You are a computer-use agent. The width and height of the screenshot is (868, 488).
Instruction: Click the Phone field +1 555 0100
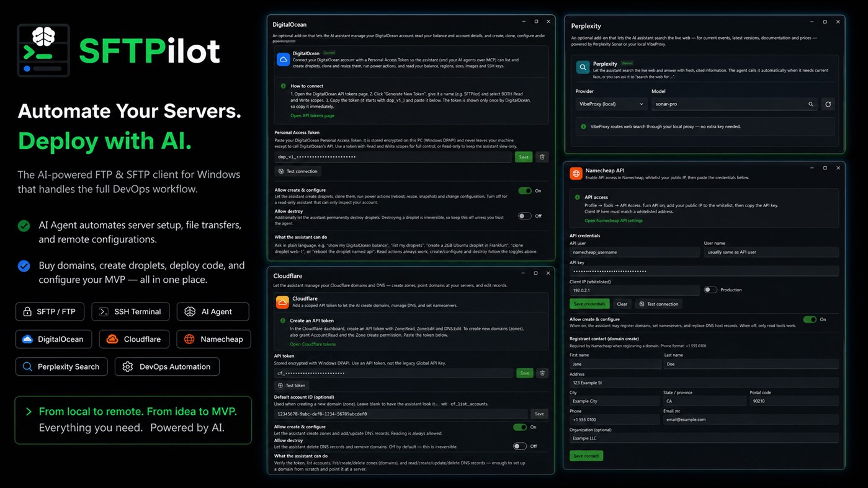coord(615,420)
